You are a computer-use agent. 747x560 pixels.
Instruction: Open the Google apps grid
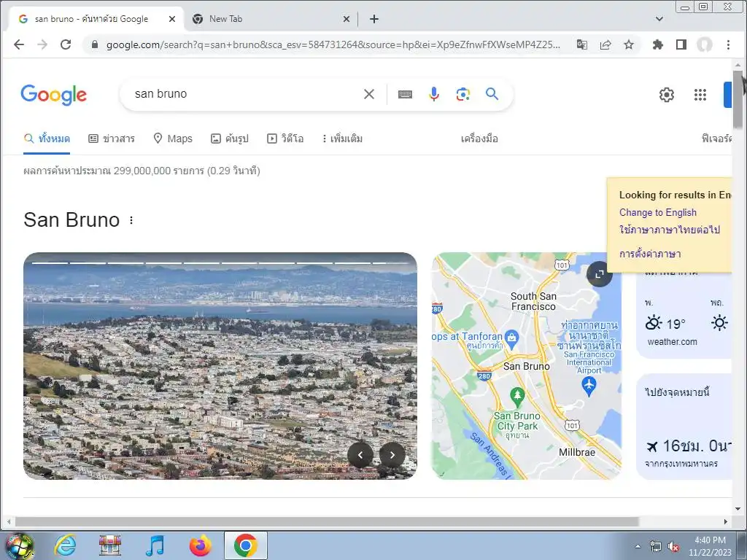coord(700,95)
